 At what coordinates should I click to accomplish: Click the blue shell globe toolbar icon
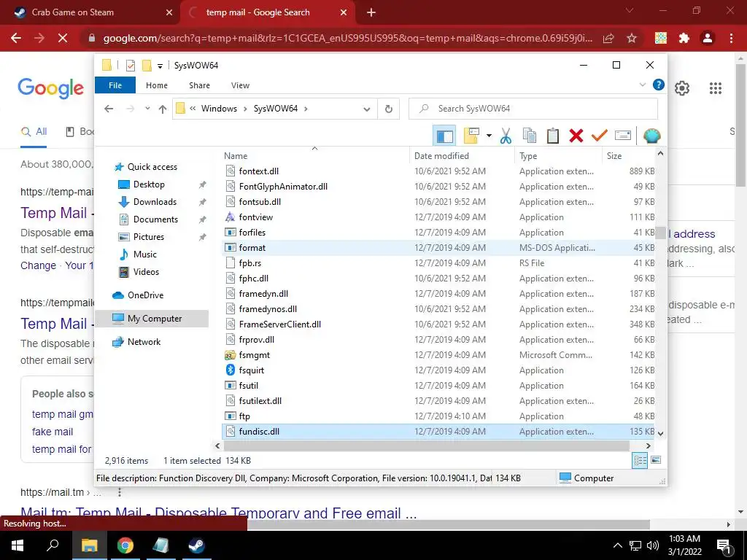point(651,136)
